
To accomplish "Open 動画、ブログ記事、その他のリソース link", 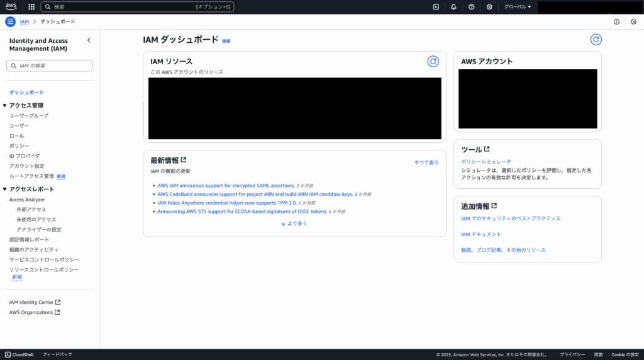I will point(503,250).
